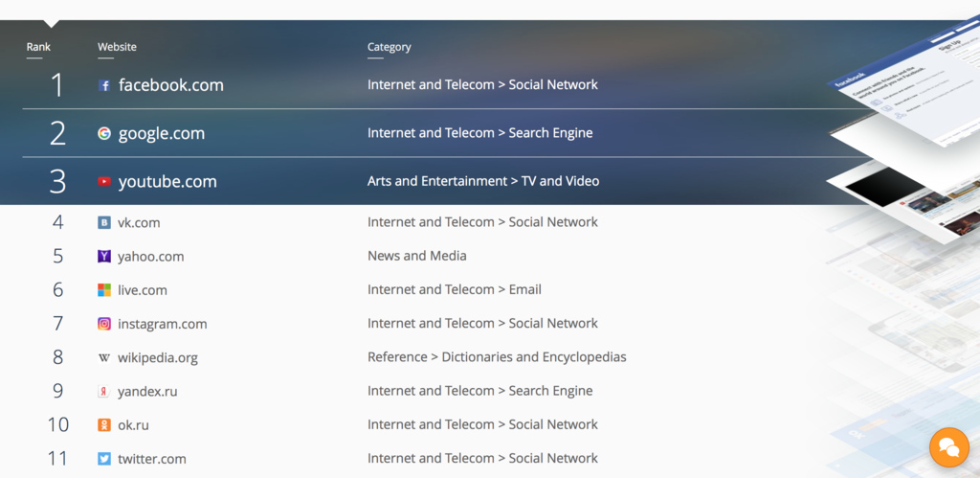Click rank number 1

coord(56,85)
